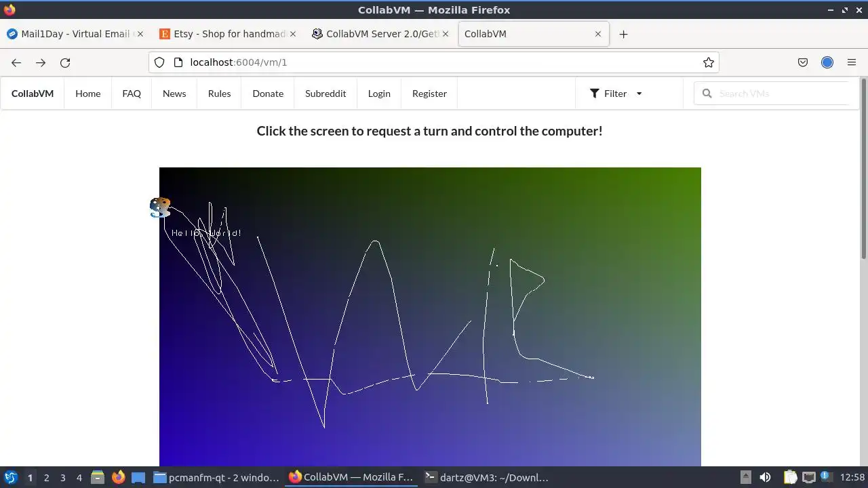
Task: Switch to the dartz@VM3 terminal window
Action: 487,477
